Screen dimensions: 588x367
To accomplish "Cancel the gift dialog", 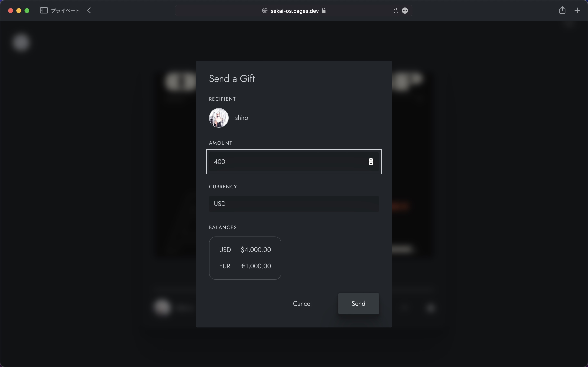I will [302, 303].
